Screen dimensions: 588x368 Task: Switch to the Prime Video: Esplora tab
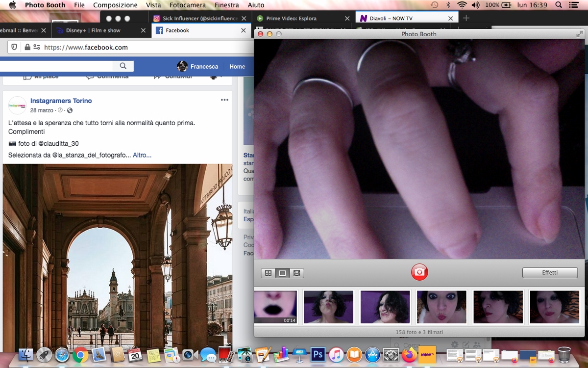[x=303, y=18]
